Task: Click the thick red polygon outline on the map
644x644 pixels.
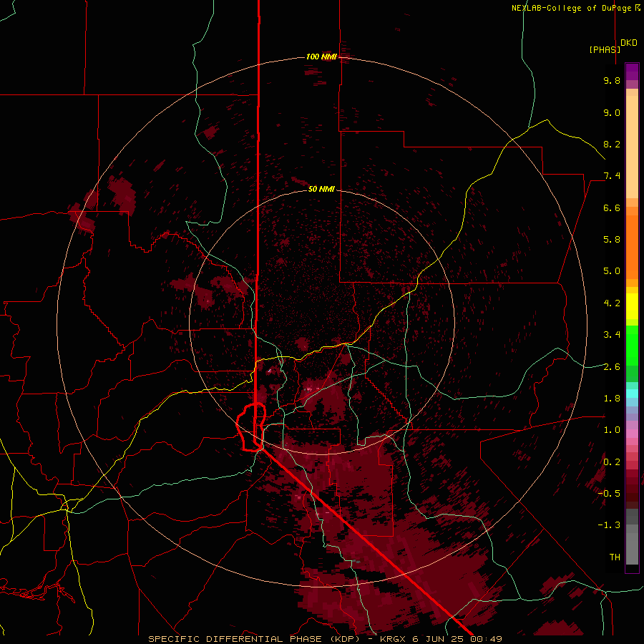Action: coord(251,427)
